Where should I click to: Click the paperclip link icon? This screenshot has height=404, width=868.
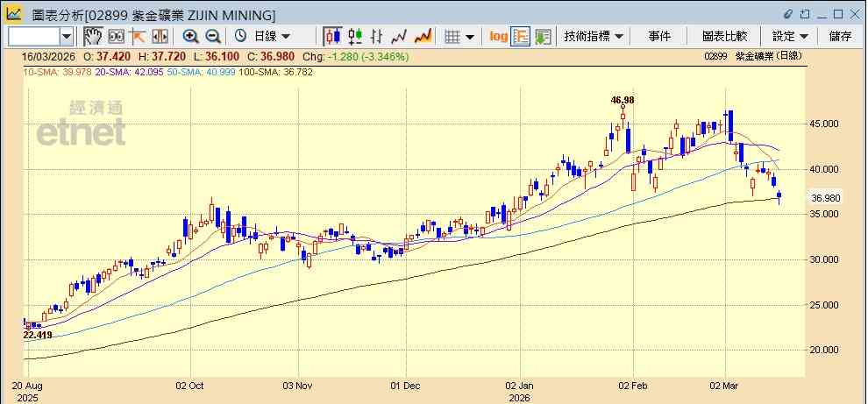click(789, 14)
